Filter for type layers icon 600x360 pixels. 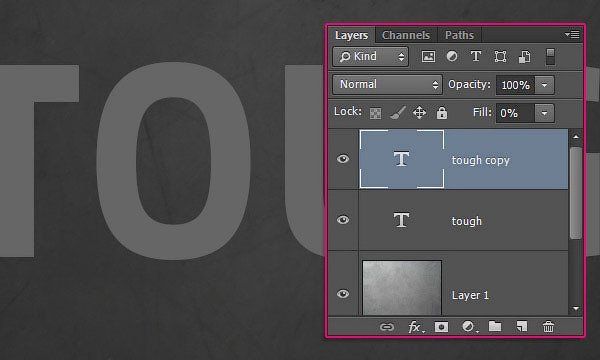476,57
